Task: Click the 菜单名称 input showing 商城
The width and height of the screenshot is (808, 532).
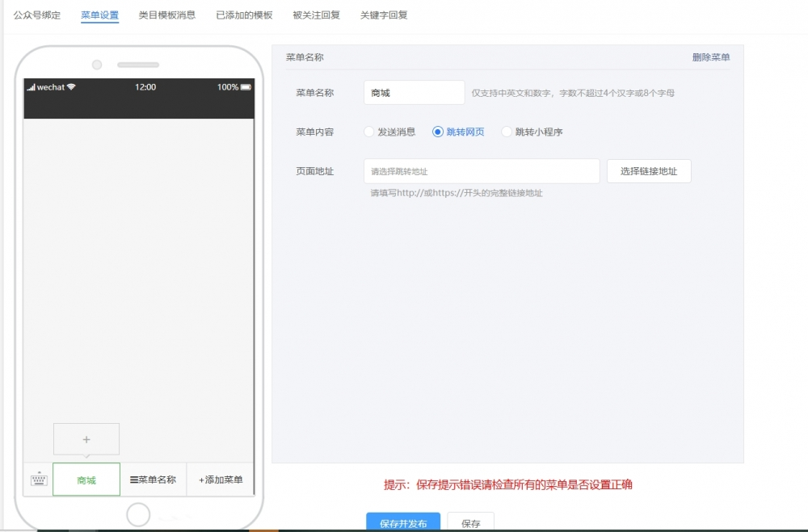Action: (x=414, y=92)
